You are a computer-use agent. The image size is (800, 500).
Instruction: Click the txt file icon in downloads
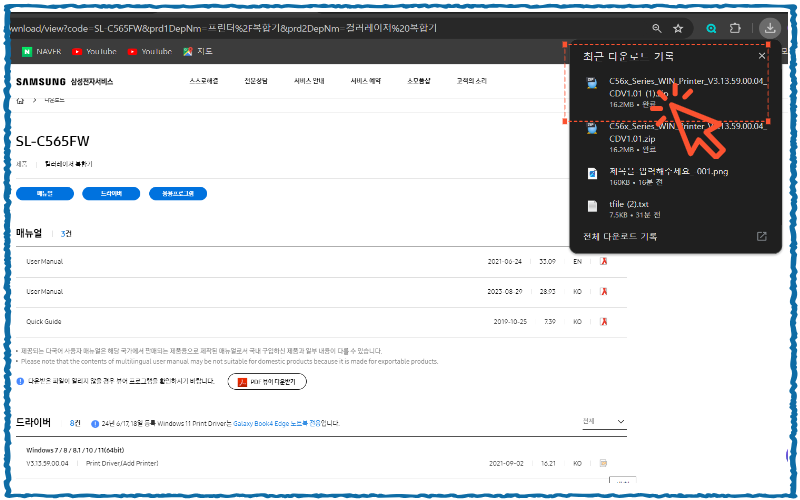point(592,206)
